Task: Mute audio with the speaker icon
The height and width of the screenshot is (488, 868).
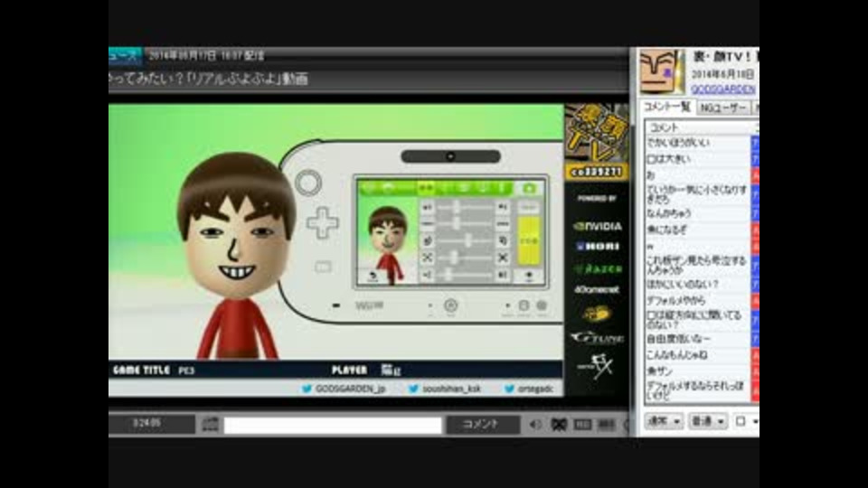Action: [x=534, y=425]
